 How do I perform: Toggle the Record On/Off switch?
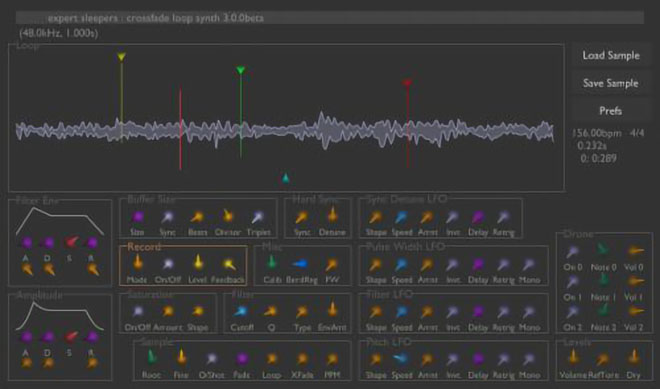168,264
